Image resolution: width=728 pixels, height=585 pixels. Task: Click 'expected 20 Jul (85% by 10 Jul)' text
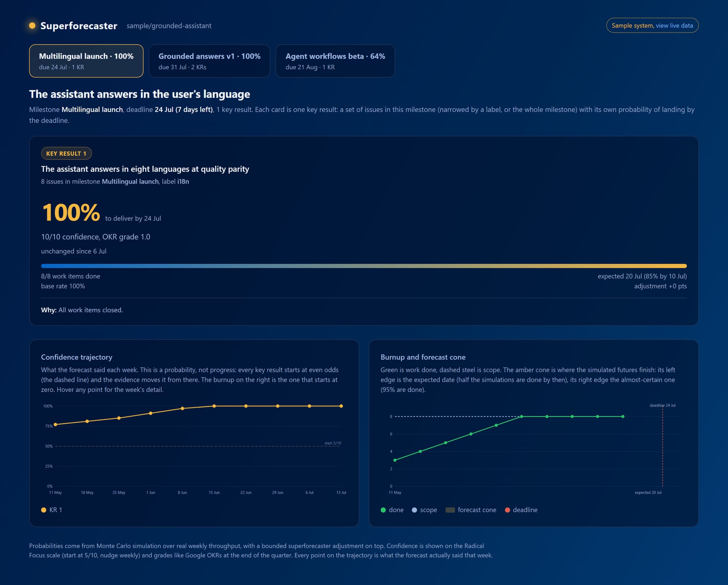pos(642,276)
